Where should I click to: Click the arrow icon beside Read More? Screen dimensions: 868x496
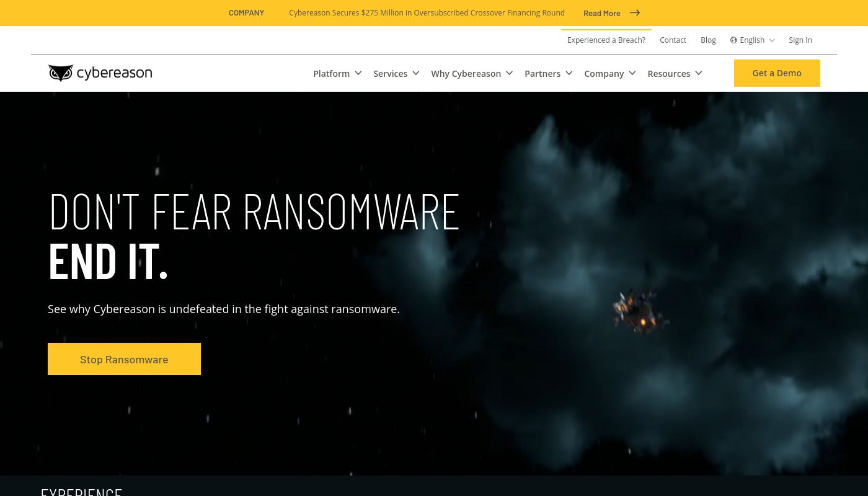[635, 12]
